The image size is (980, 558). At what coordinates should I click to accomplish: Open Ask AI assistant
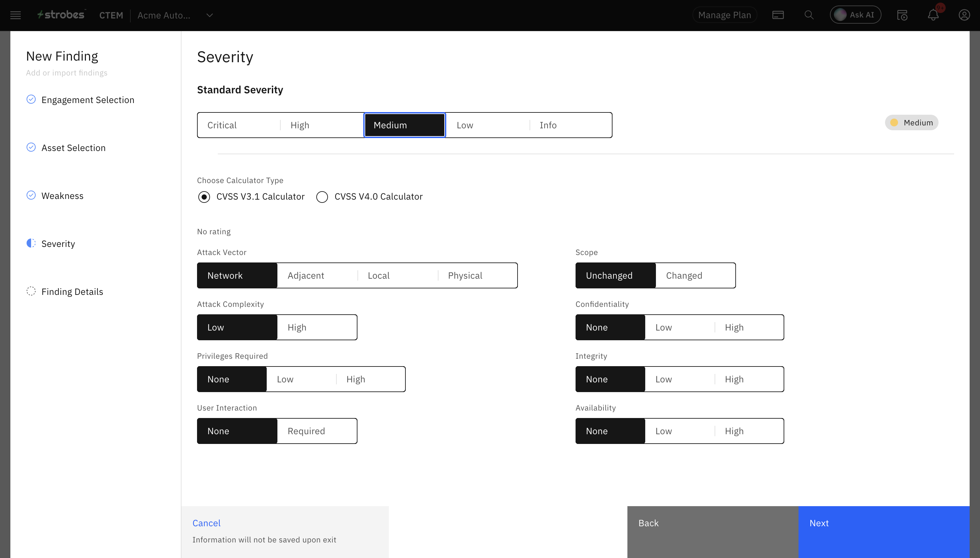click(x=855, y=15)
